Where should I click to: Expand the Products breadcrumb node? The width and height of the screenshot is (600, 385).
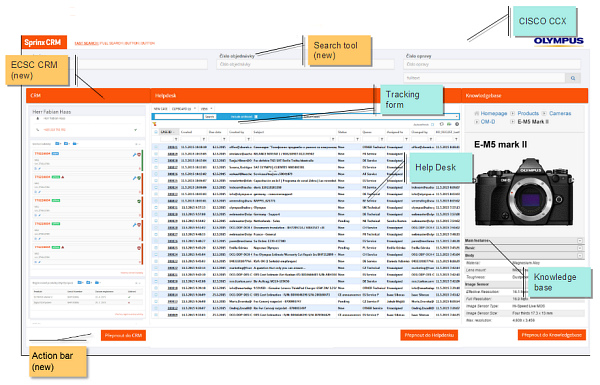512,114
